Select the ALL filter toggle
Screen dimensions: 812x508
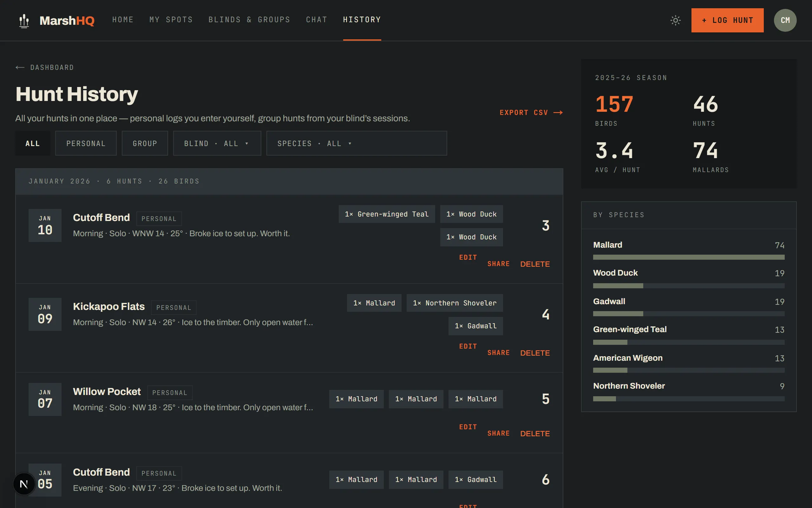[33, 144]
